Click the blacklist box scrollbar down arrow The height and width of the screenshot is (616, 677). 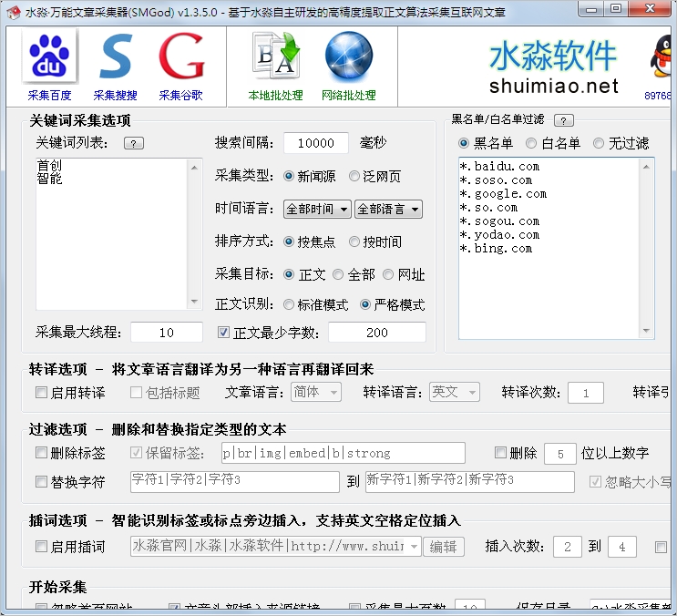[647, 332]
